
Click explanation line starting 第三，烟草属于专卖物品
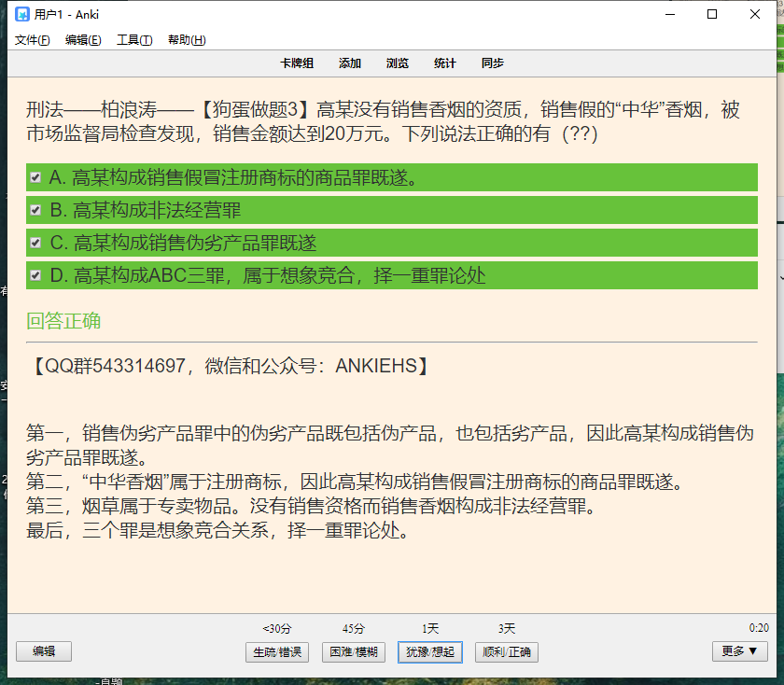tap(313, 507)
